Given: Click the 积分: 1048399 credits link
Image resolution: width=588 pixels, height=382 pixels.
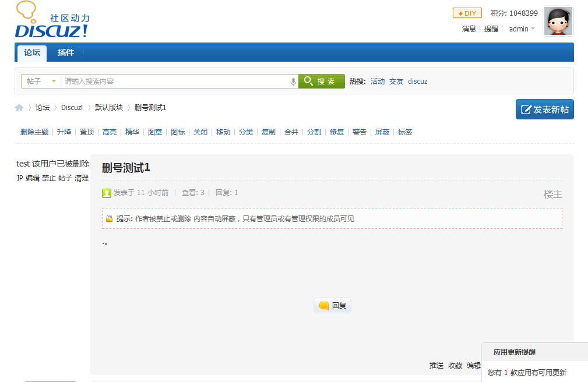Looking at the screenshot, I should 514,13.
